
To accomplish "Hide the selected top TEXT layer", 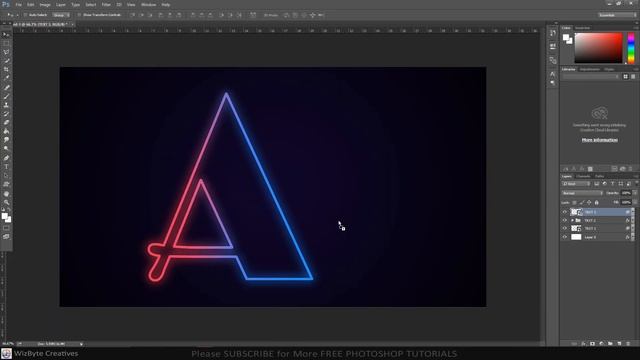I will (565, 212).
